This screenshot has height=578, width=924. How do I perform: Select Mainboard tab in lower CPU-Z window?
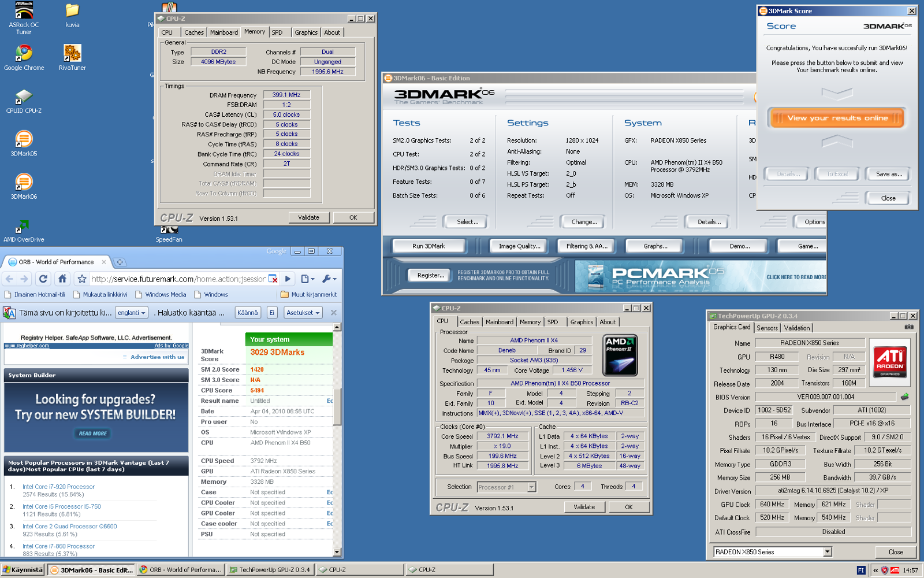tap(500, 322)
